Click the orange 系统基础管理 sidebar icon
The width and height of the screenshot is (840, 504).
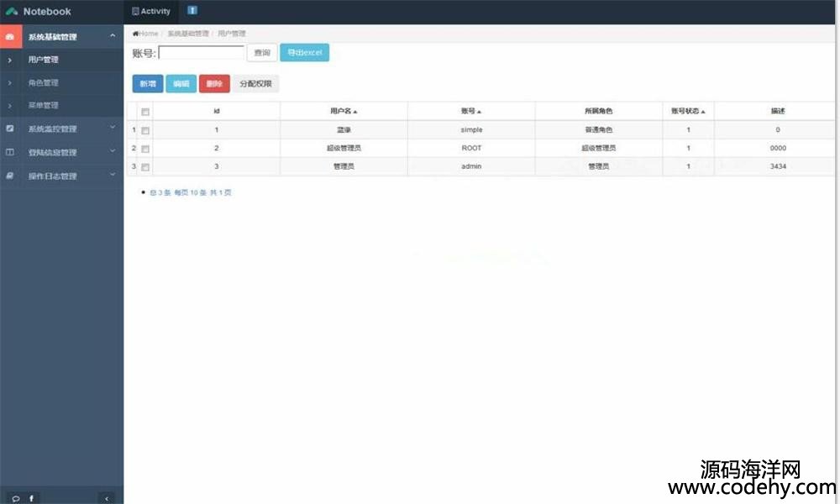pyautogui.click(x=10, y=37)
